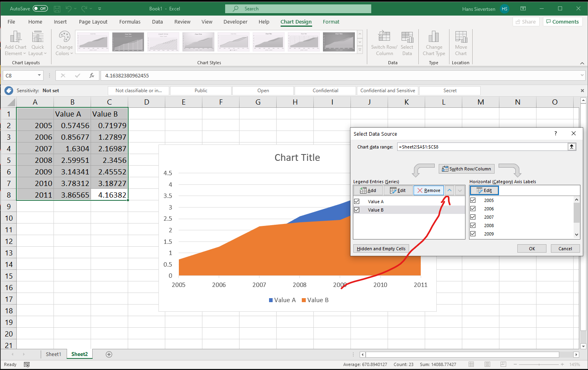Image resolution: width=588 pixels, height=370 pixels.
Task: Click the Chart data range field
Action: click(x=482, y=146)
